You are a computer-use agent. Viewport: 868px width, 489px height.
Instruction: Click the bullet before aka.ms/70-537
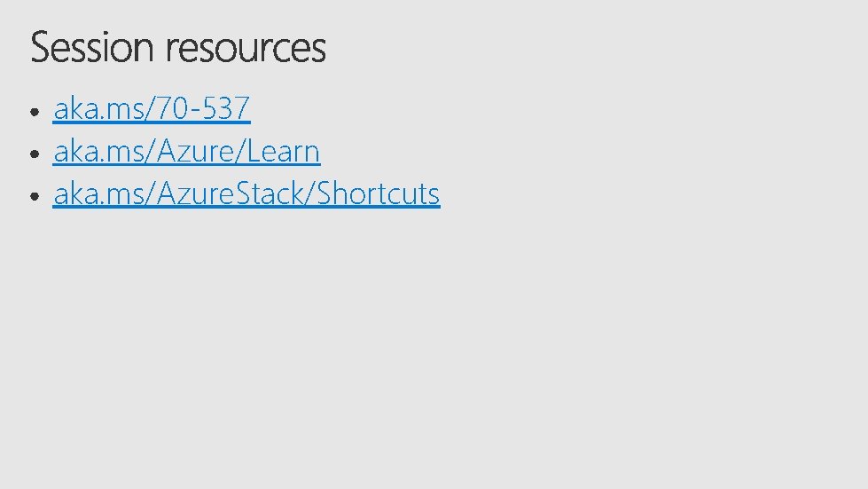point(35,111)
